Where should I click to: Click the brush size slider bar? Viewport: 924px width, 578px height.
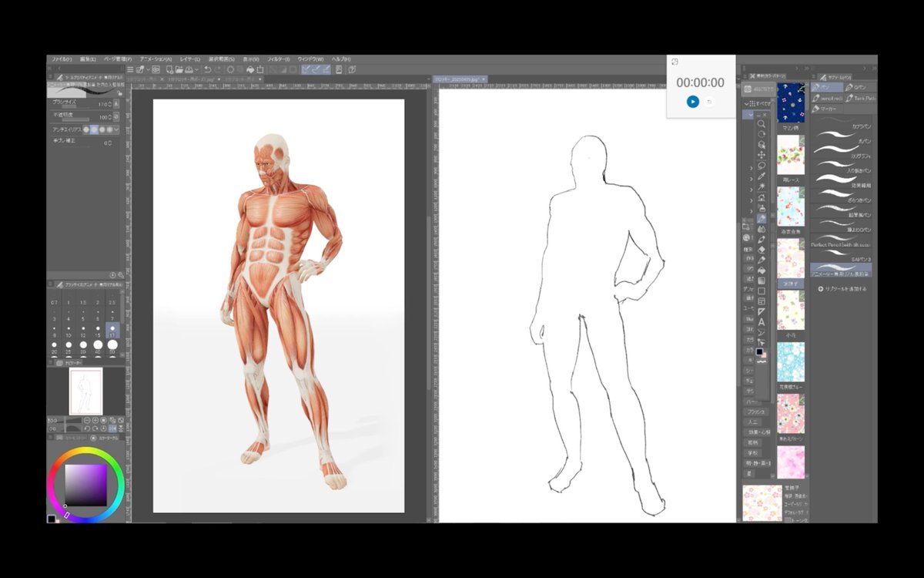(x=75, y=107)
